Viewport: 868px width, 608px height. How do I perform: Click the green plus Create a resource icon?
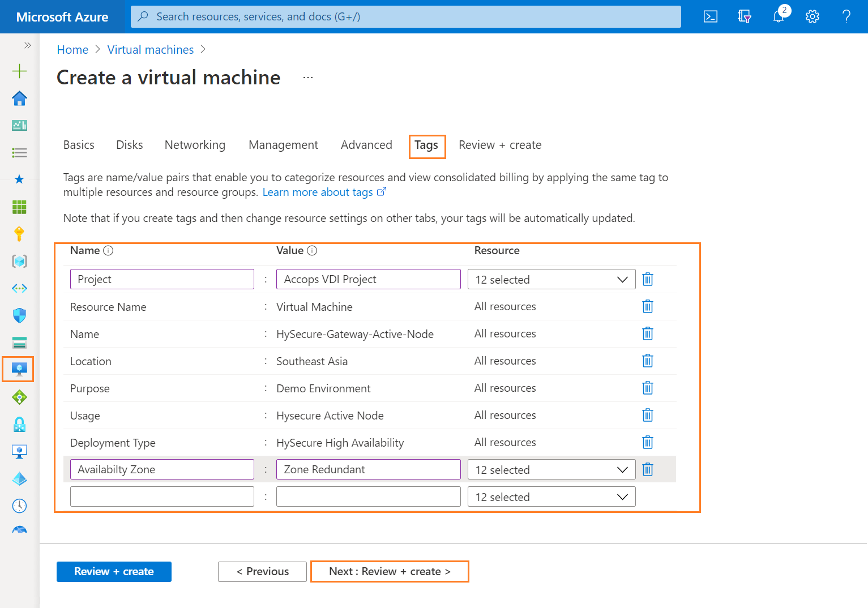pyautogui.click(x=19, y=71)
